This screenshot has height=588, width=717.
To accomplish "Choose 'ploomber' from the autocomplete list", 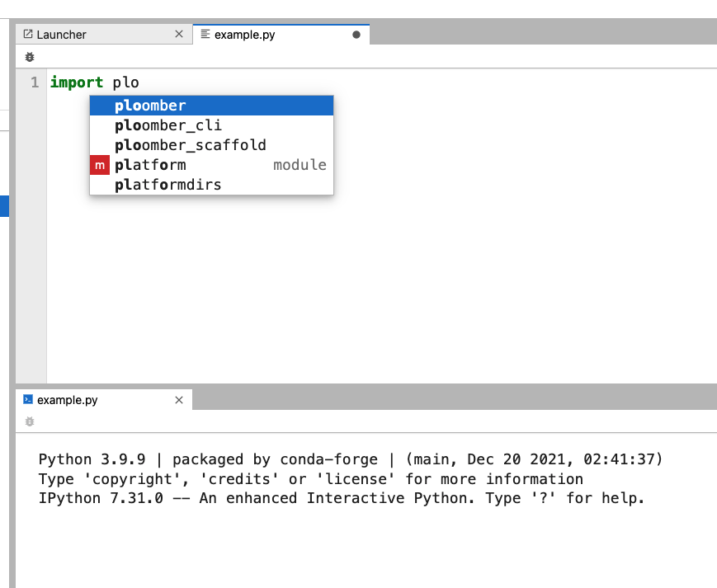I will coord(211,106).
